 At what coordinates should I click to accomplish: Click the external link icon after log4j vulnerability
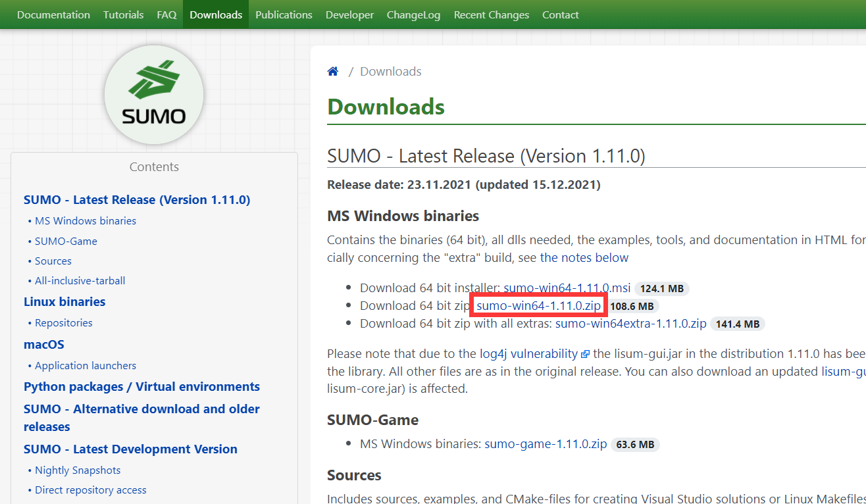coord(584,353)
